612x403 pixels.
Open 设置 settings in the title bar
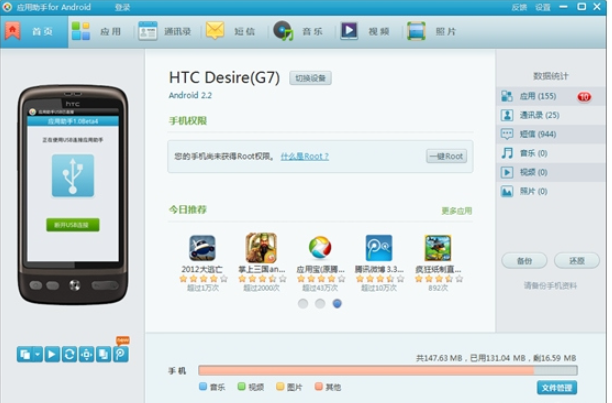(x=543, y=7)
